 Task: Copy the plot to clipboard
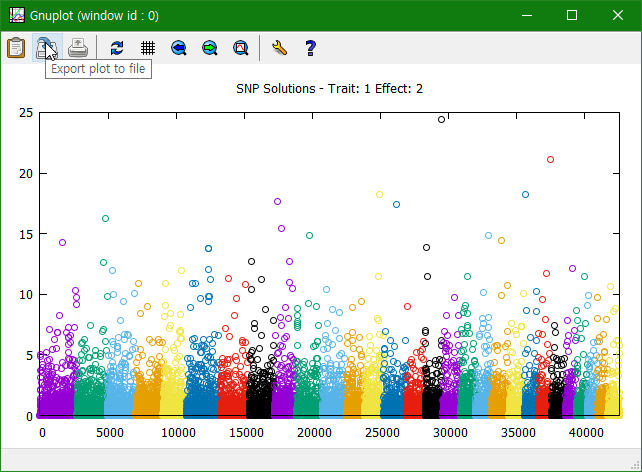point(16,48)
